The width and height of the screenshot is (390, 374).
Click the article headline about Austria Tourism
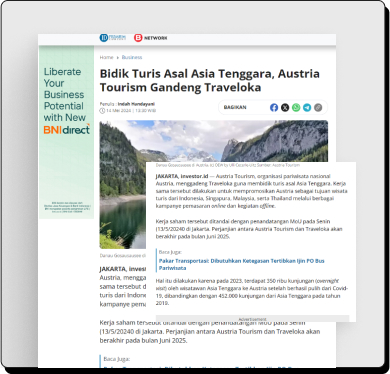210,80
